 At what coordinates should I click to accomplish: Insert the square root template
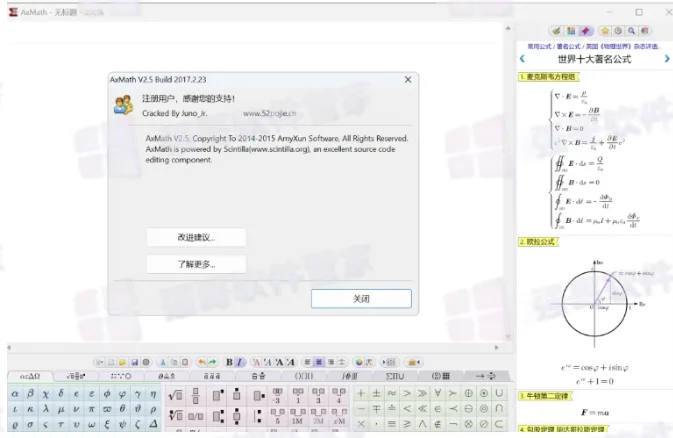[x=175, y=395]
